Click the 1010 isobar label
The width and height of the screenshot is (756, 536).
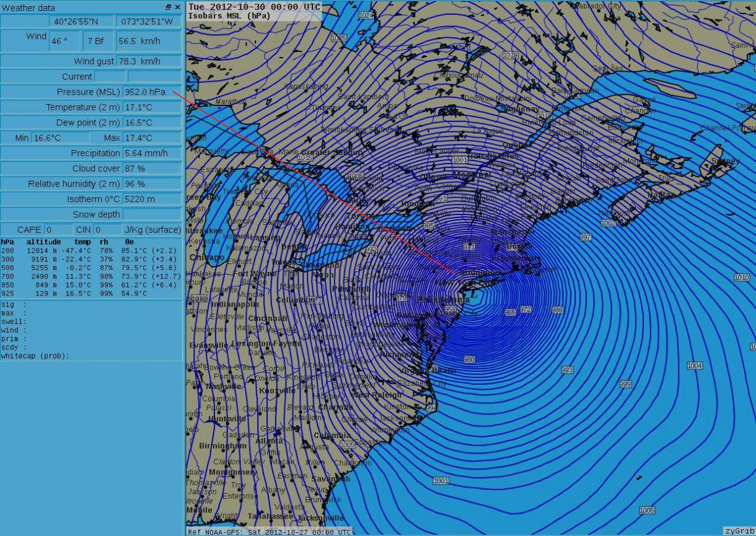coord(742,278)
